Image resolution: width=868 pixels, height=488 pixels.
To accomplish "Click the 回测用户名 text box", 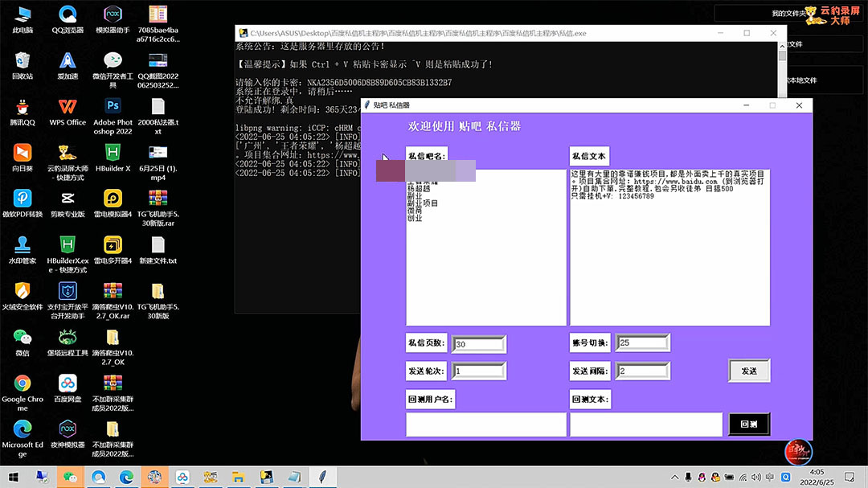I will [486, 424].
